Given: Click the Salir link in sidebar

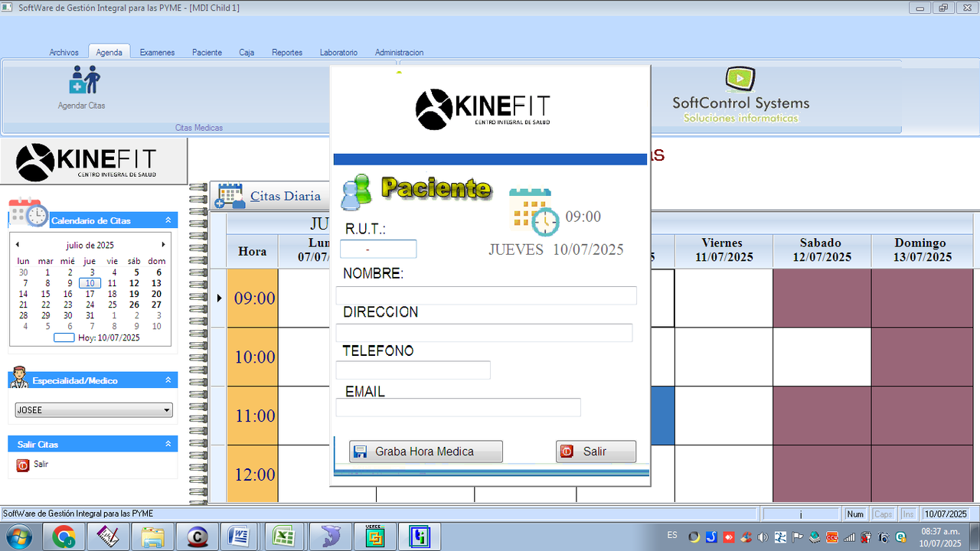Looking at the screenshot, I should (x=41, y=464).
